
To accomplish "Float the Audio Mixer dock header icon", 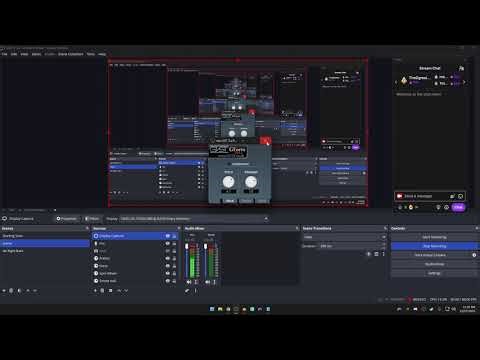I will [x=297, y=228].
